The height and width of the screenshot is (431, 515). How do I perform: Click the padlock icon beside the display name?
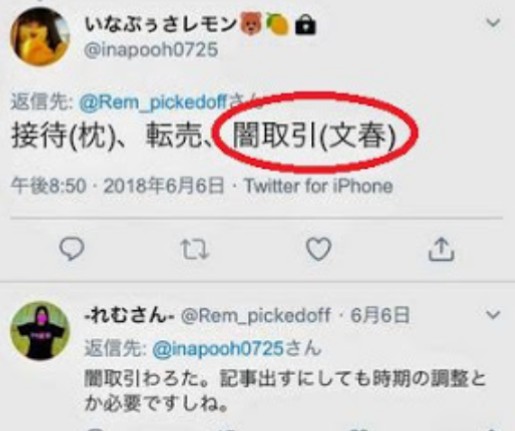[305, 25]
